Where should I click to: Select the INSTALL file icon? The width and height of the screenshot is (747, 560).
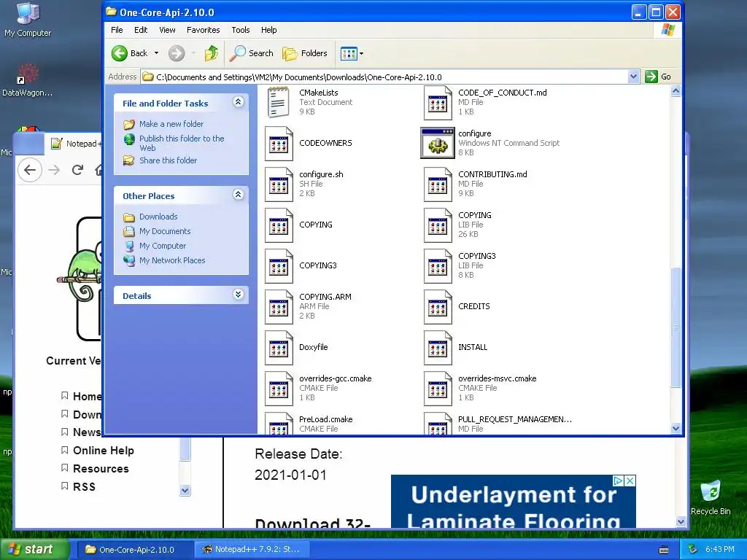click(x=438, y=348)
